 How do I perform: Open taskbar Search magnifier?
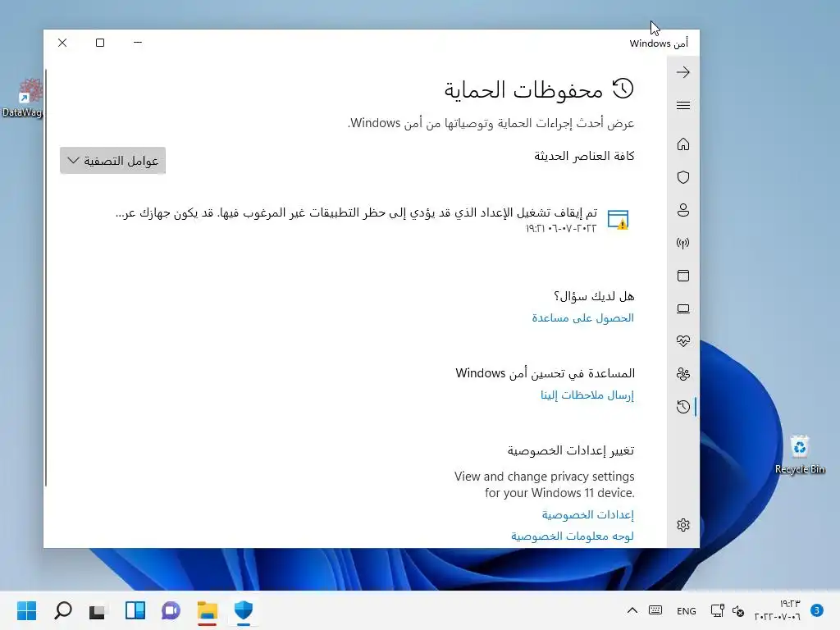63,610
